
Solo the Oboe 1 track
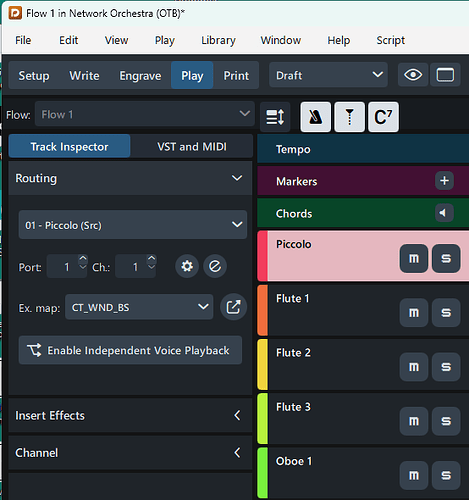click(x=446, y=476)
